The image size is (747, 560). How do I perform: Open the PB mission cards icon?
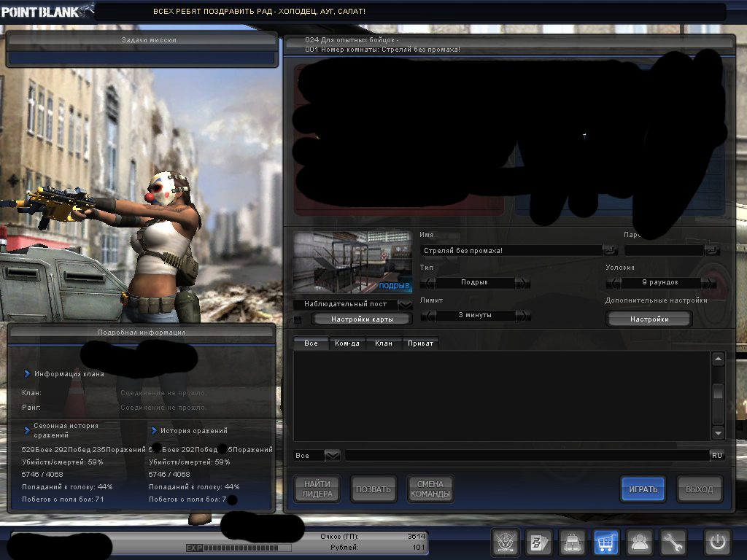click(539, 542)
